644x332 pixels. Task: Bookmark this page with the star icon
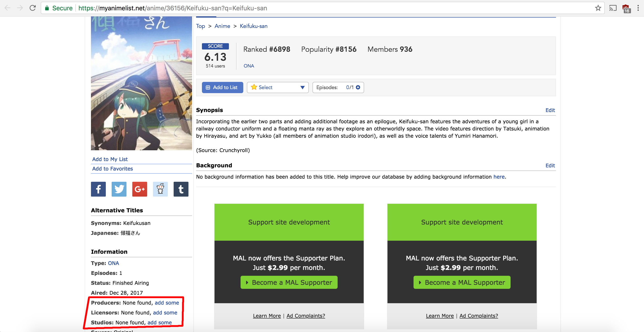tap(598, 8)
